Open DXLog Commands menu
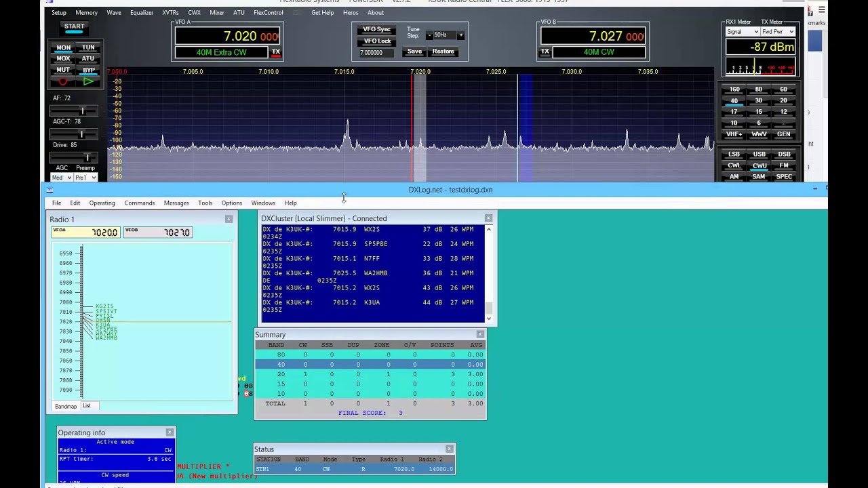The image size is (868, 488). pos(139,203)
